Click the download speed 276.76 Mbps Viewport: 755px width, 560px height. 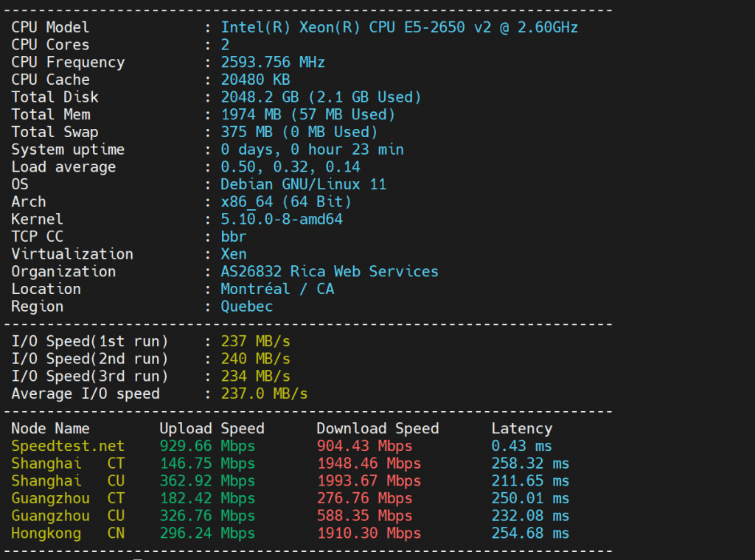tap(364, 498)
